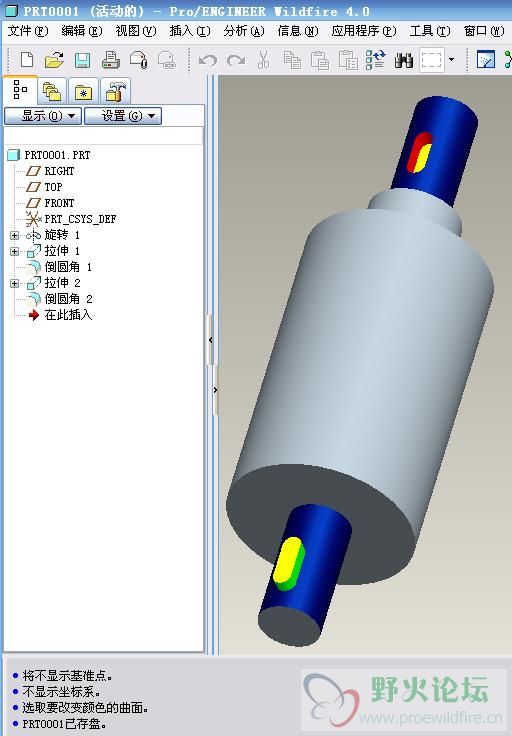
Task: Open the 编辑(E) menu
Action: coord(82,31)
